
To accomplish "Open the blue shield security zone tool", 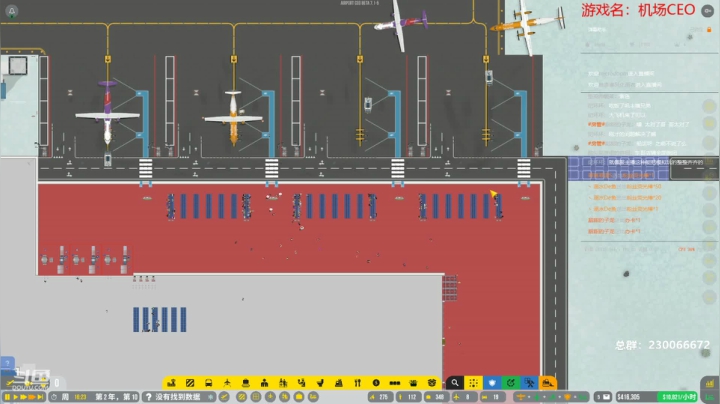I will [492, 383].
